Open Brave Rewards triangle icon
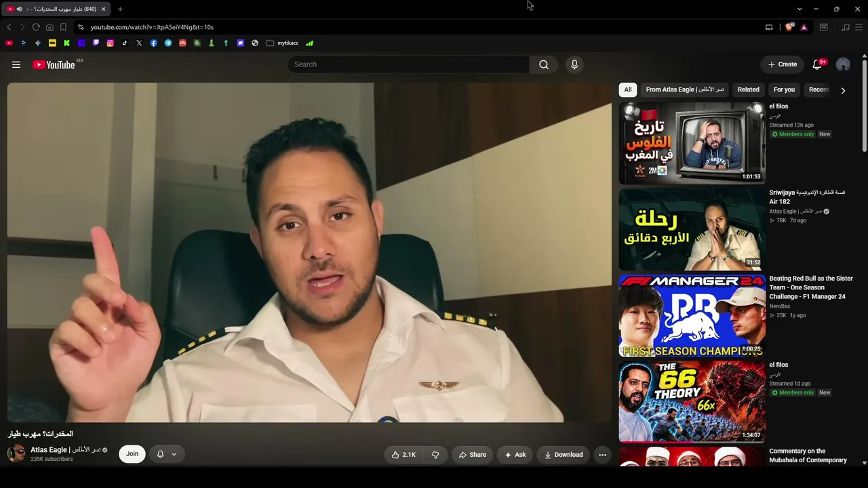The image size is (868, 488). pyautogui.click(x=804, y=27)
